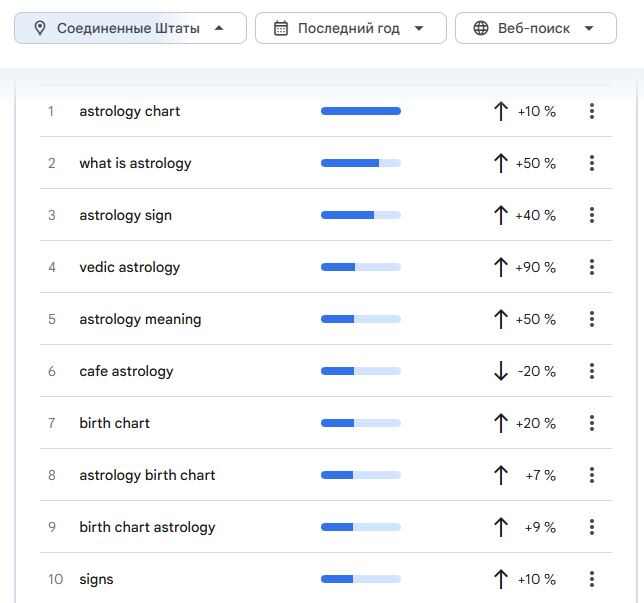Open three-dot menu for astrology meaning row
644x603 pixels.
pyautogui.click(x=592, y=319)
